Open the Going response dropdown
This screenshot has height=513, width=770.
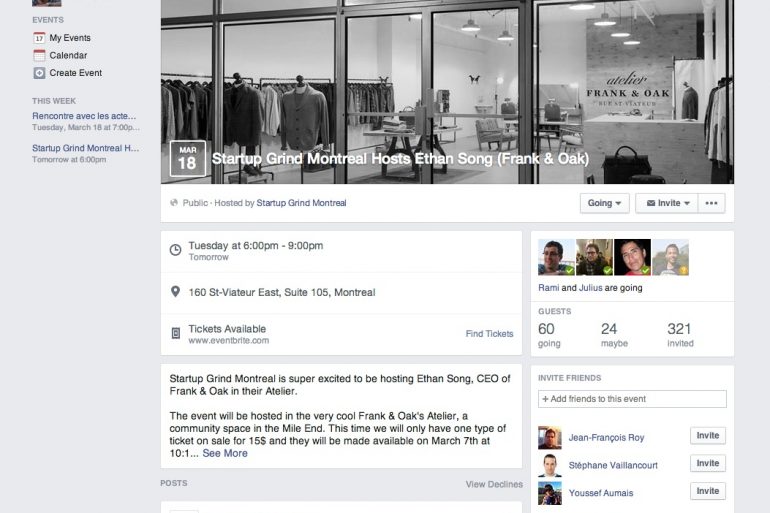(605, 203)
